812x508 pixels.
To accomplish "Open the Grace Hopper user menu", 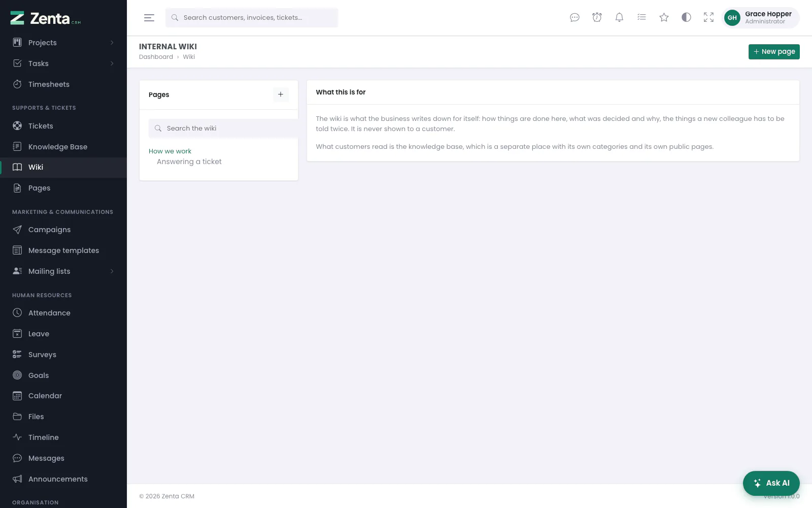I will click(x=761, y=18).
